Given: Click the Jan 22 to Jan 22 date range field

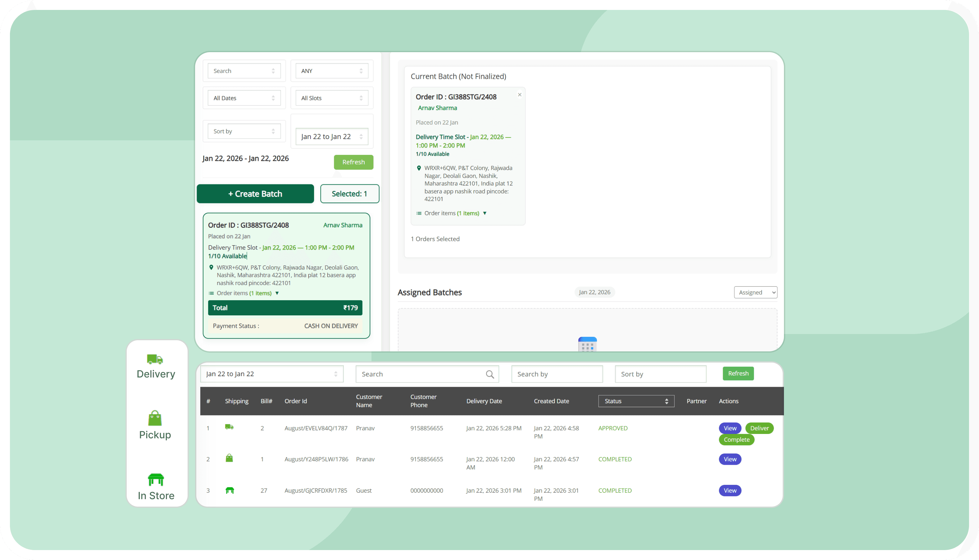Looking at the screenshot, I should (x=332, y=136).
